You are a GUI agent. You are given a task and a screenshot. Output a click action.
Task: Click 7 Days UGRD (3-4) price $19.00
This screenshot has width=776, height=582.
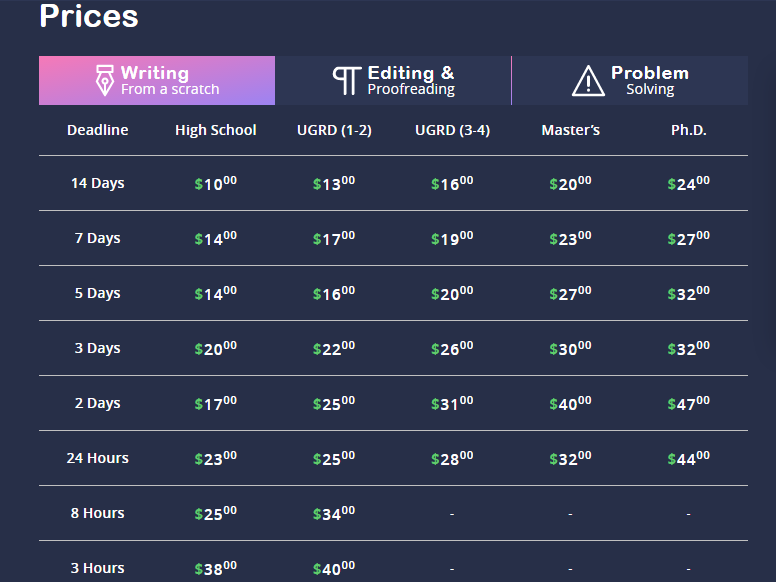point(452,238)
